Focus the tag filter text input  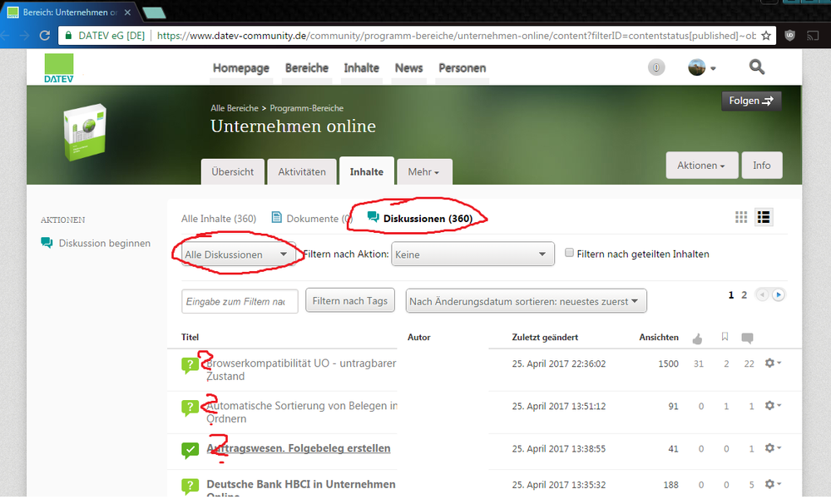[x=240, y=301]
